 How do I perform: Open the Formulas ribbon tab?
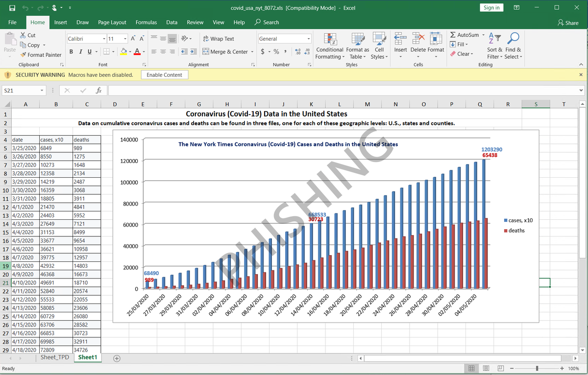pos(146,23)
